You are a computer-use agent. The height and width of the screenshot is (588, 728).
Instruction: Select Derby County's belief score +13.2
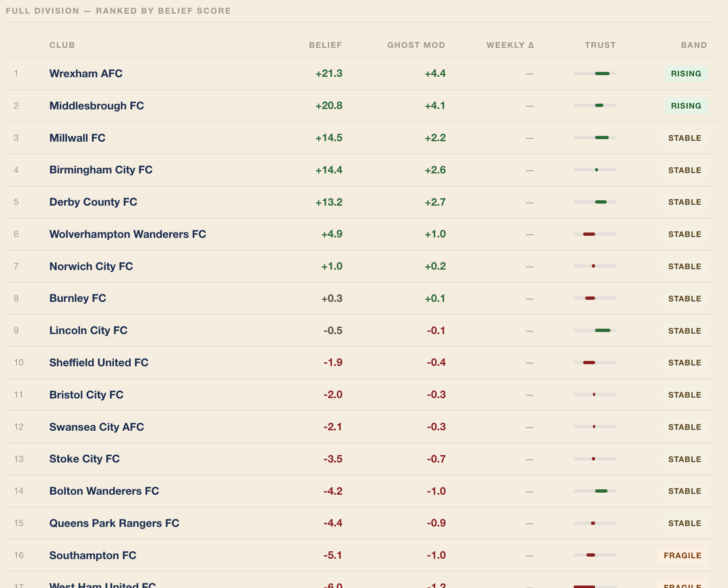(x=329, y=202)
